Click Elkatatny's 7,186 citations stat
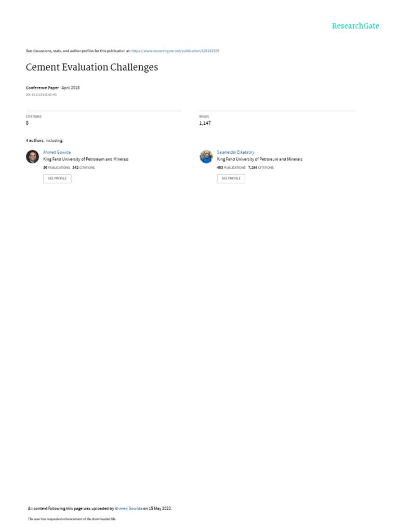The image size is (399, 532). pos(261,168)
